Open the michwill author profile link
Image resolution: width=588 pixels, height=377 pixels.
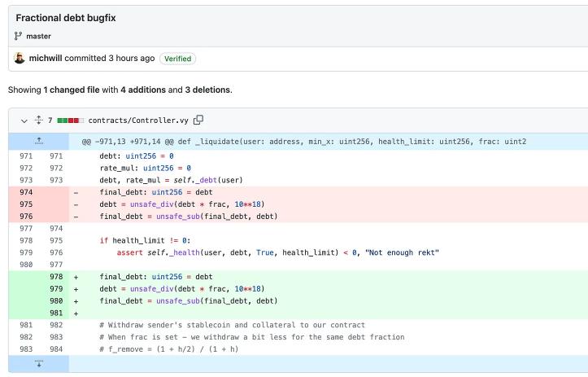coord(46,58)
